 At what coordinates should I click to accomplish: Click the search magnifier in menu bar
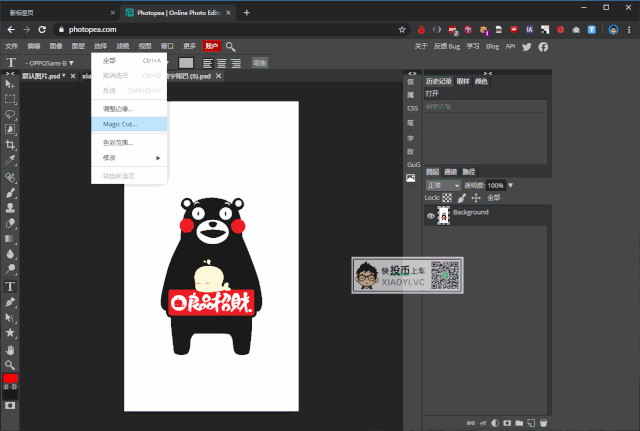tap(231, 46)
